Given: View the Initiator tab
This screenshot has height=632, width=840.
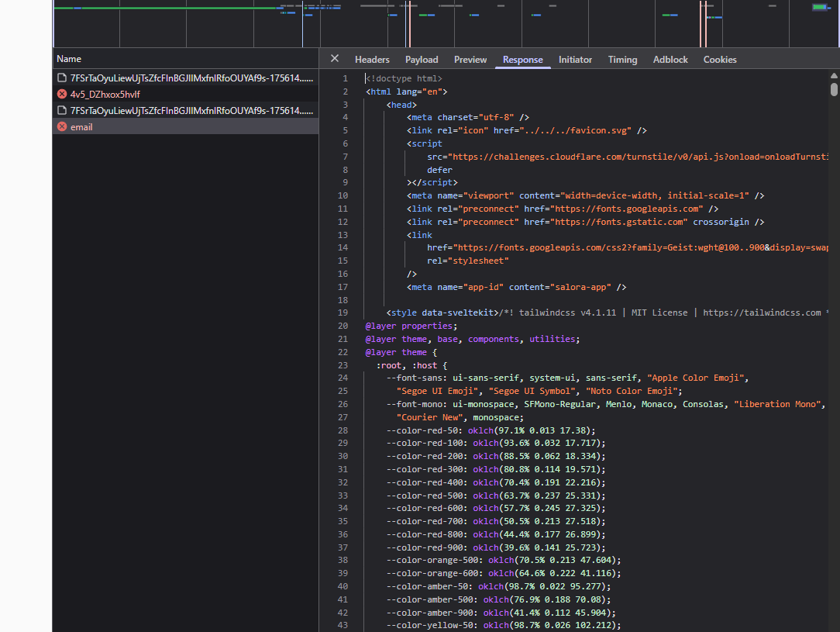Looking at the screenshot, I should (575, 60).
